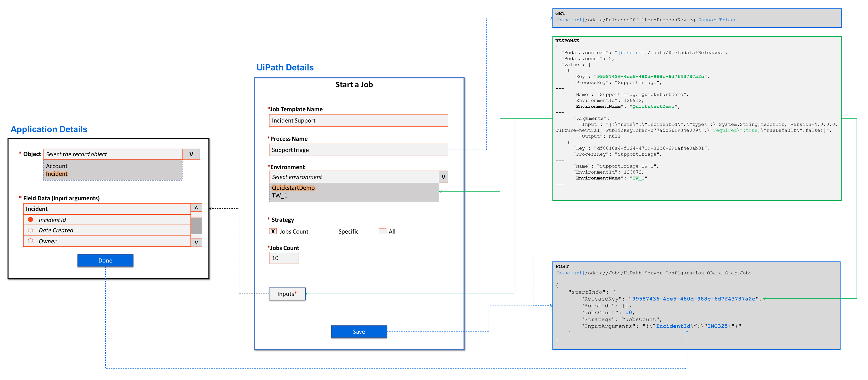Open the Object record dropdown arrow
The image size is (868, 380).
[x=191, y=154]
